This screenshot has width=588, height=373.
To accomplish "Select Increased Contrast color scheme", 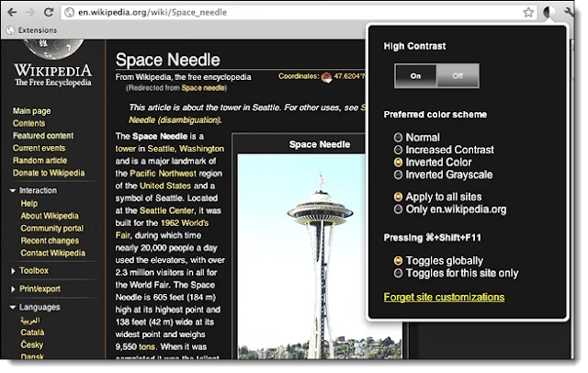I will [398, 150].
